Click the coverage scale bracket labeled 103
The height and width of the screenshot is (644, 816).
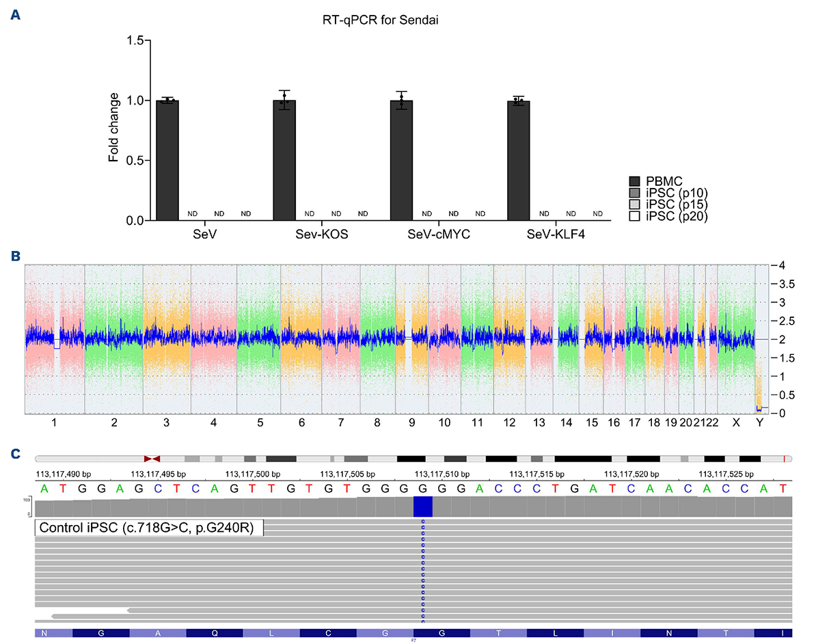click(x=28, y=507)
